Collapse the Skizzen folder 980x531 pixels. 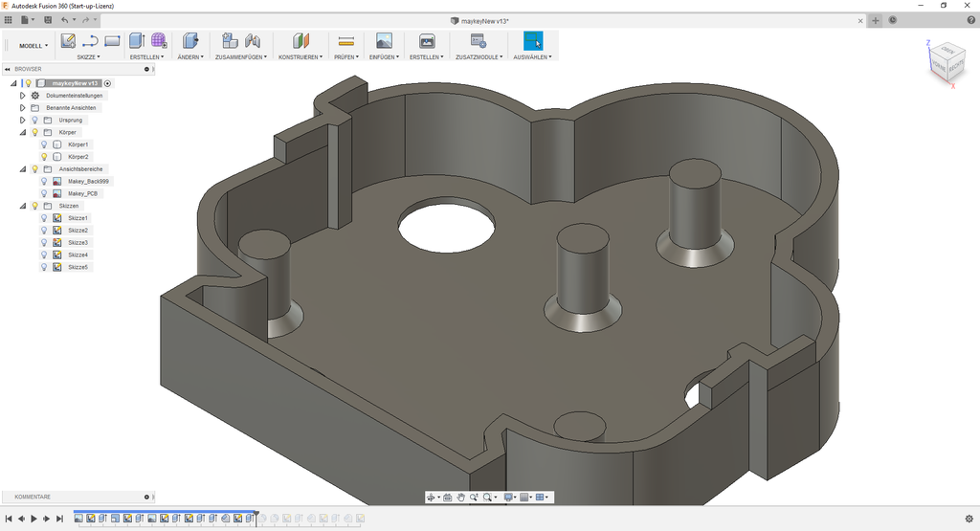coord(22,206)
